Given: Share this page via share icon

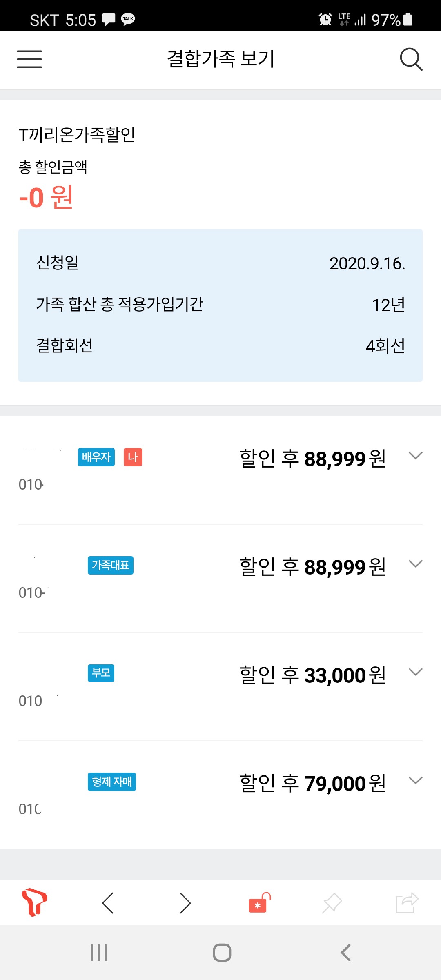Looking at the screenshot, I should click(x=407, y=903).
